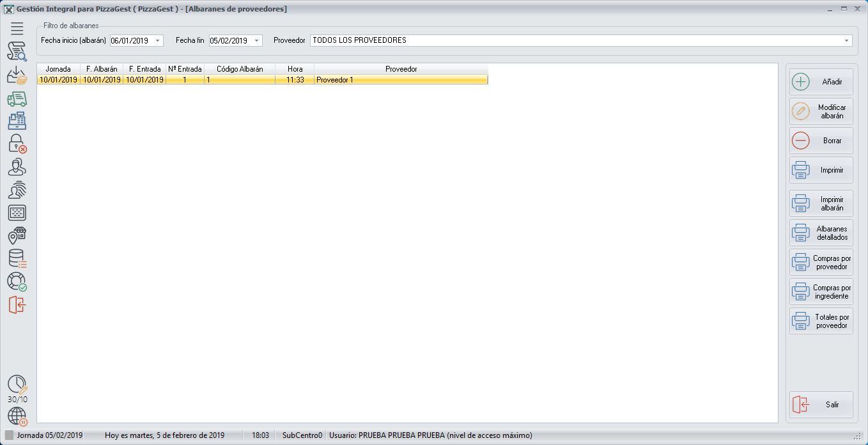Expand the Proveedor filter combo box
This screenshot has width=868, height=445.
tap(847, 40)
